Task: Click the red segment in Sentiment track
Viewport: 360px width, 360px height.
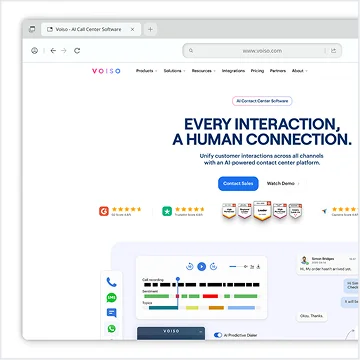Action: point(210,296)
